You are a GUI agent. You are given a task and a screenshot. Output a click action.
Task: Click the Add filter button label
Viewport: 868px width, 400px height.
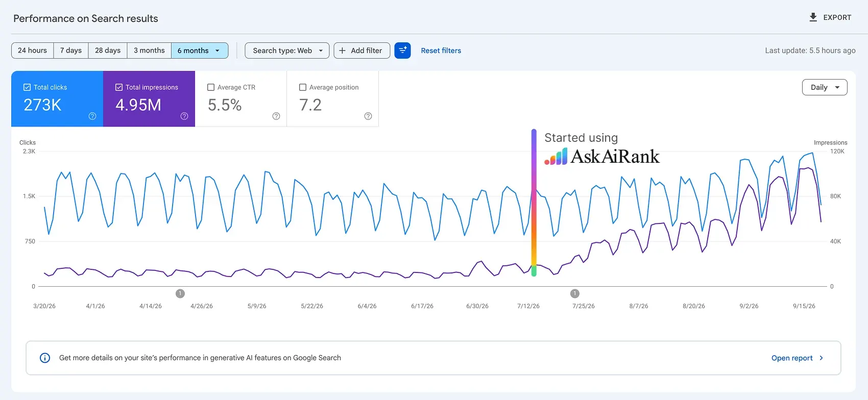click(x=367, y=51)
